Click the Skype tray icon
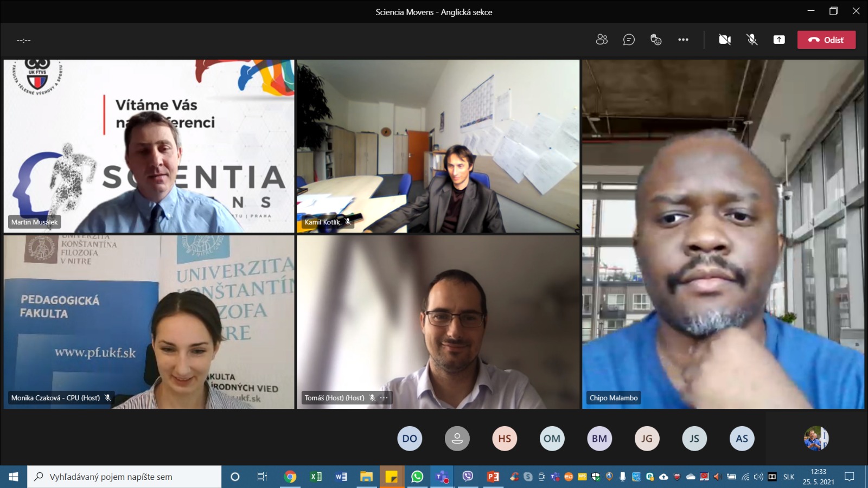 [x=528, y=477]
